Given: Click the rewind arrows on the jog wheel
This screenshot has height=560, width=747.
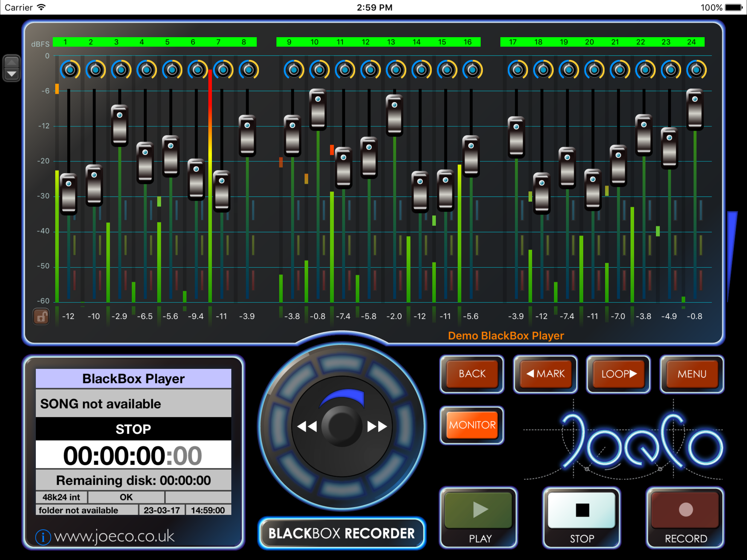Looking at the screenshot, I should 307,427.
